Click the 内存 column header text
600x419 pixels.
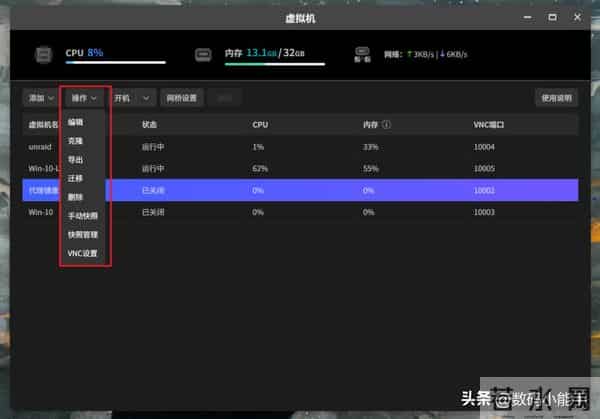370,124
